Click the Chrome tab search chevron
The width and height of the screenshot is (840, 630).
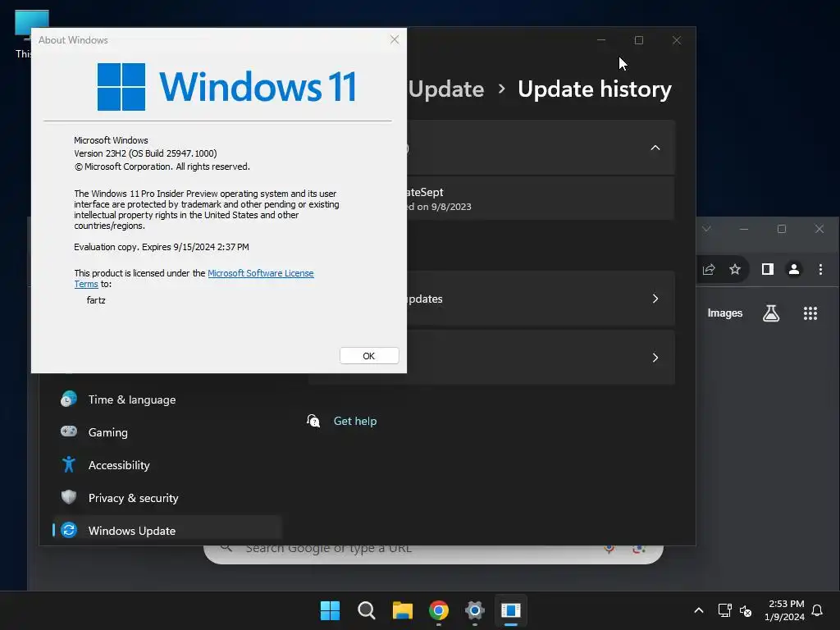pyautogui.click(x=706, y=230)
